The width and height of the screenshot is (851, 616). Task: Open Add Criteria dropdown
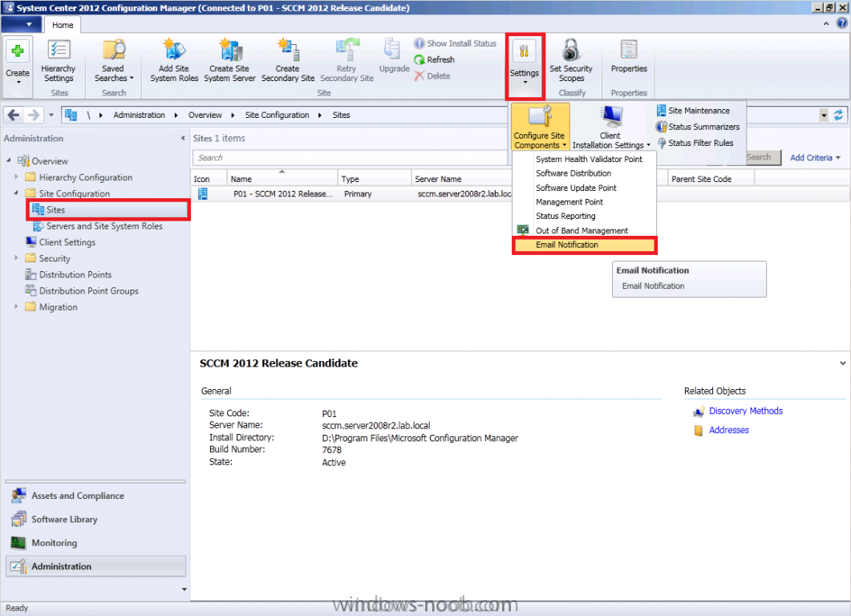(815, 158)
